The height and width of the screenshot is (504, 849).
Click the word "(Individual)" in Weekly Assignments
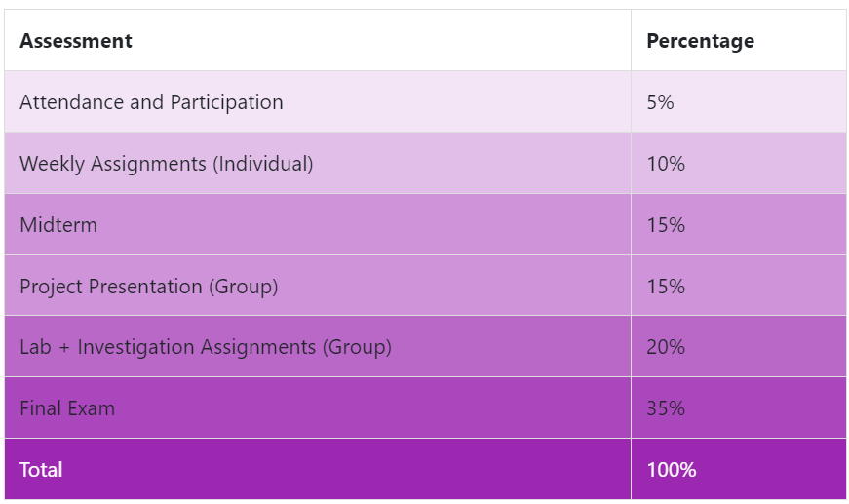click(x=263, y=164)
